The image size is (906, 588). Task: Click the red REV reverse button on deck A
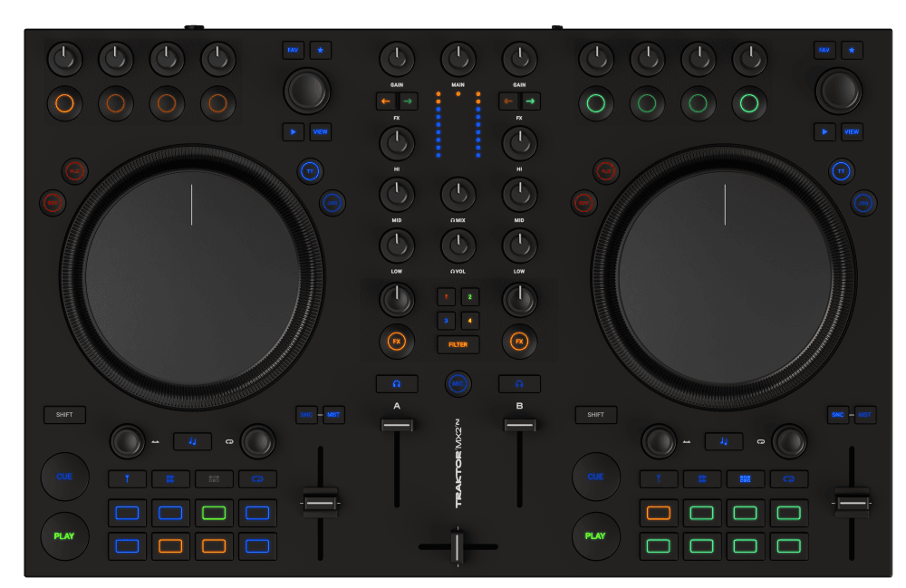click(53, 203)
